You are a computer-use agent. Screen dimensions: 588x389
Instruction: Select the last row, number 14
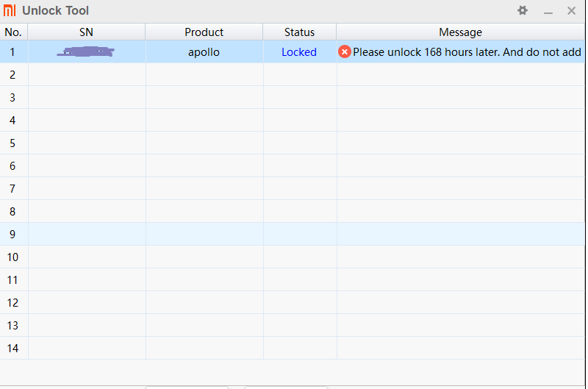click(x=13, y=349)
